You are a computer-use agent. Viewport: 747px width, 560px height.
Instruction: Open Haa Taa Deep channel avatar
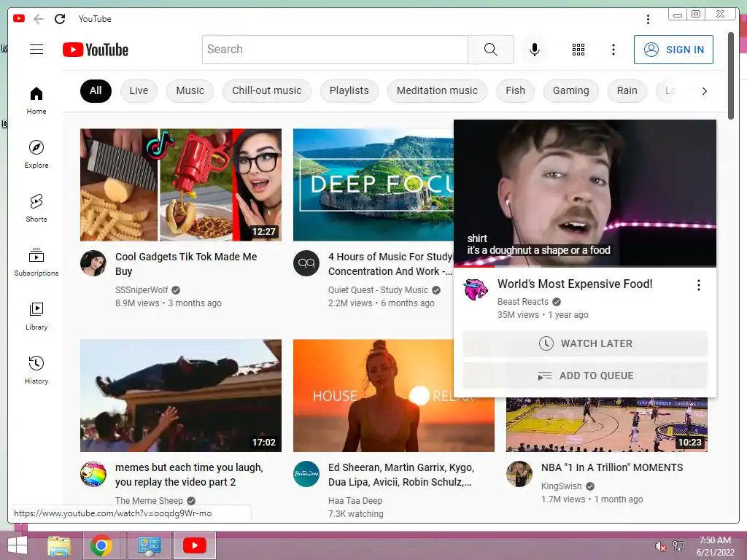click(306, 474)
